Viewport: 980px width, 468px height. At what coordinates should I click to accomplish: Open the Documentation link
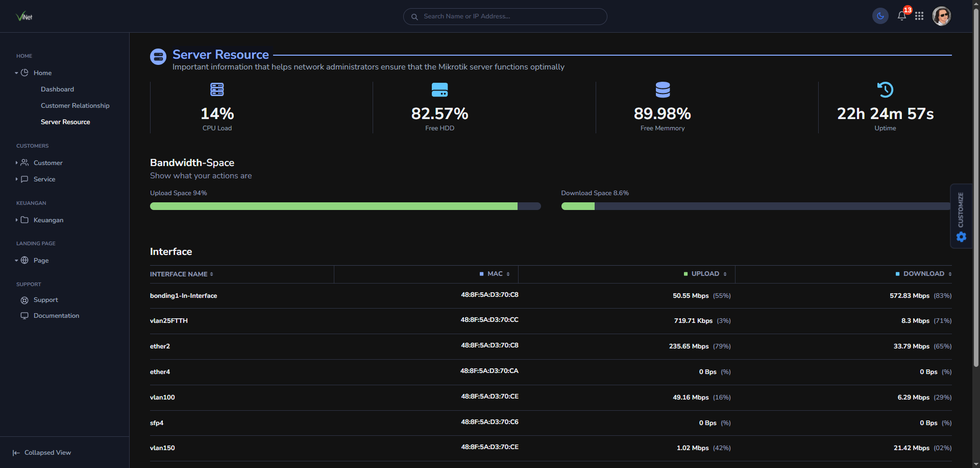pyautogui.click(x=56, y=316)
